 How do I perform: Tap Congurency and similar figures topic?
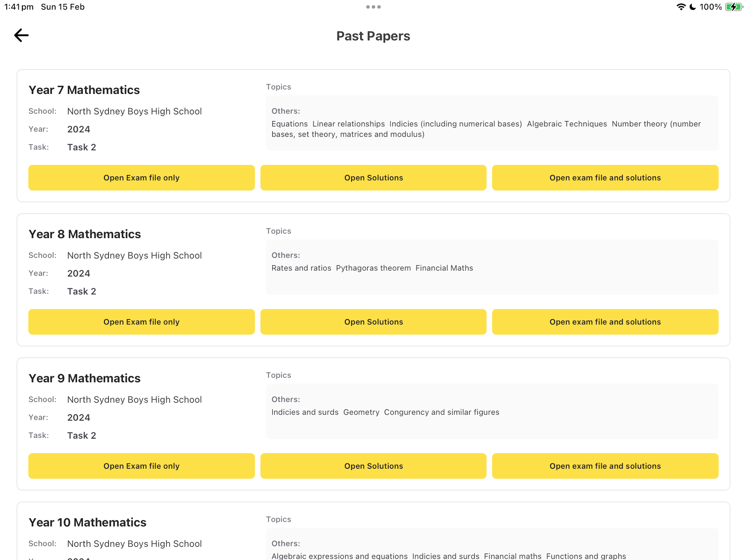tap(442, 412)
